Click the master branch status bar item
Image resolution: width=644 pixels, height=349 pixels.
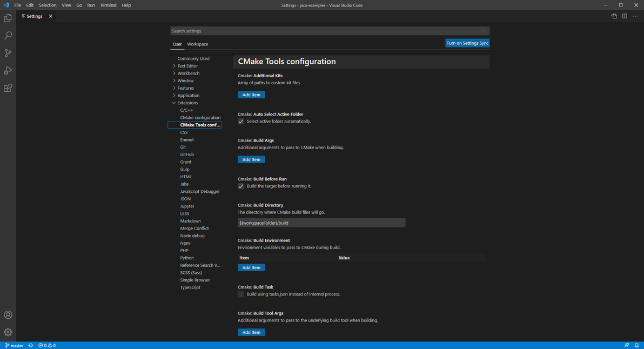[x=15, y=345]
